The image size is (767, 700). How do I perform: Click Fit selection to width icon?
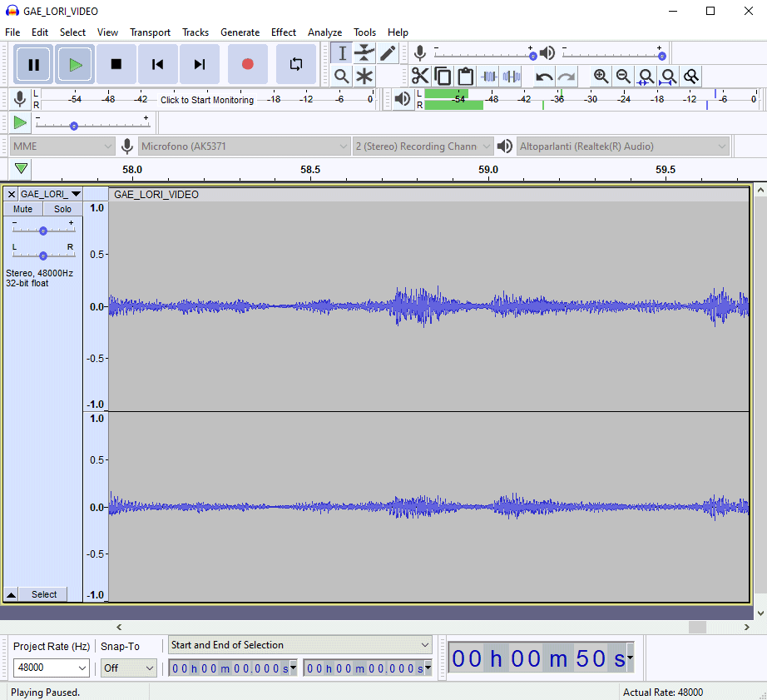point(646,77)
